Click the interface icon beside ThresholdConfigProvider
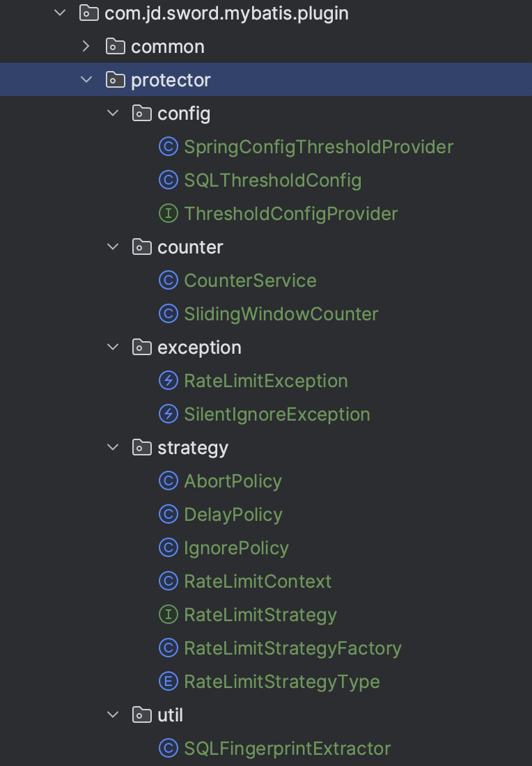 [x=168, y=214]
